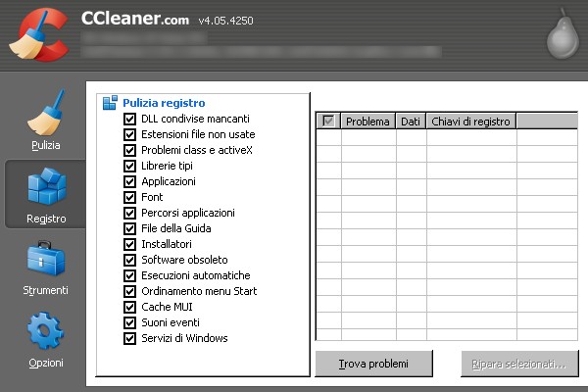The image size is (588, 392).
Task: Uncheck File della Guida
Action: click(129, 228)
